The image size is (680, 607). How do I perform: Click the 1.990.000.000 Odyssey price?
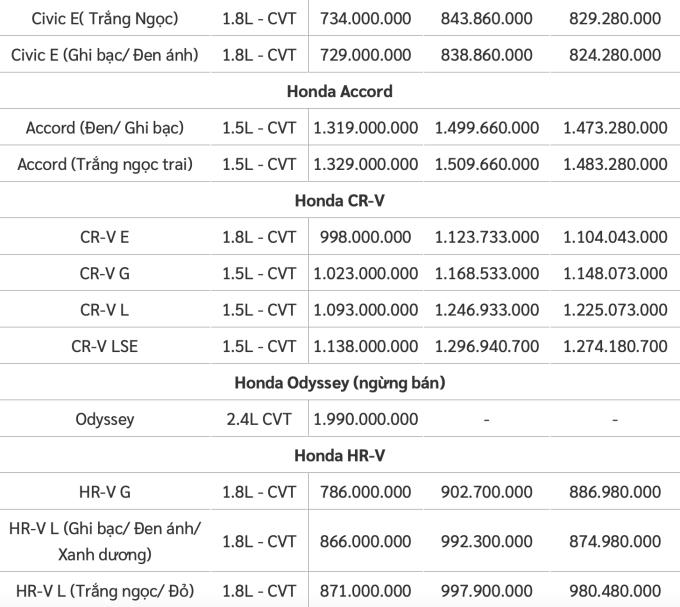tap(366, 420)
